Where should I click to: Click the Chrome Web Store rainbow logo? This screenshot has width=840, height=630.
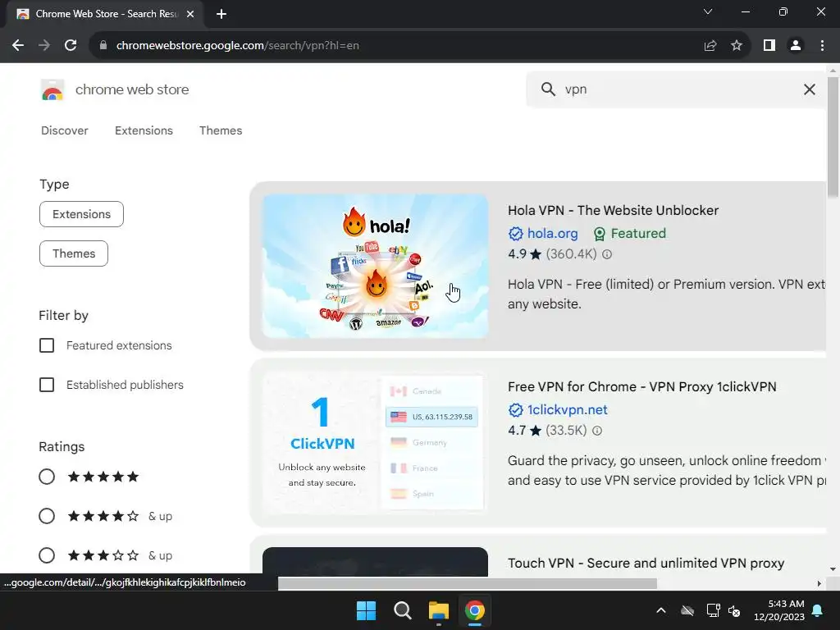pos(52,90)
